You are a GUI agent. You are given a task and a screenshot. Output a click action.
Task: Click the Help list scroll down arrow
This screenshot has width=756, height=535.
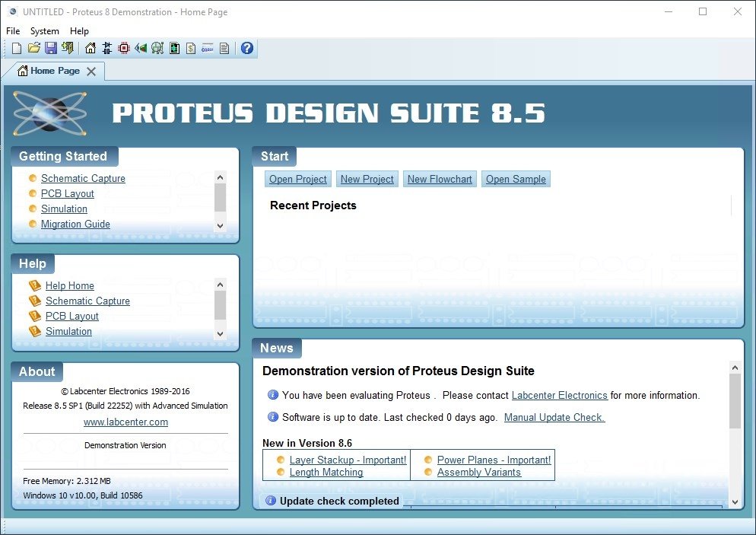pyautogui.click(x=221, y=333)
